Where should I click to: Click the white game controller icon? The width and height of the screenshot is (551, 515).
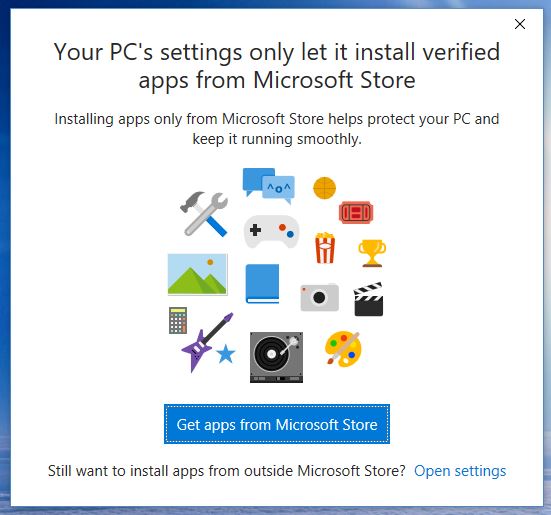(x=271, y=231)
